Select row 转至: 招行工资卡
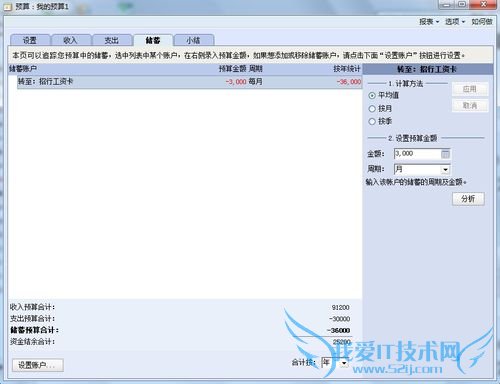 point(189,82)
